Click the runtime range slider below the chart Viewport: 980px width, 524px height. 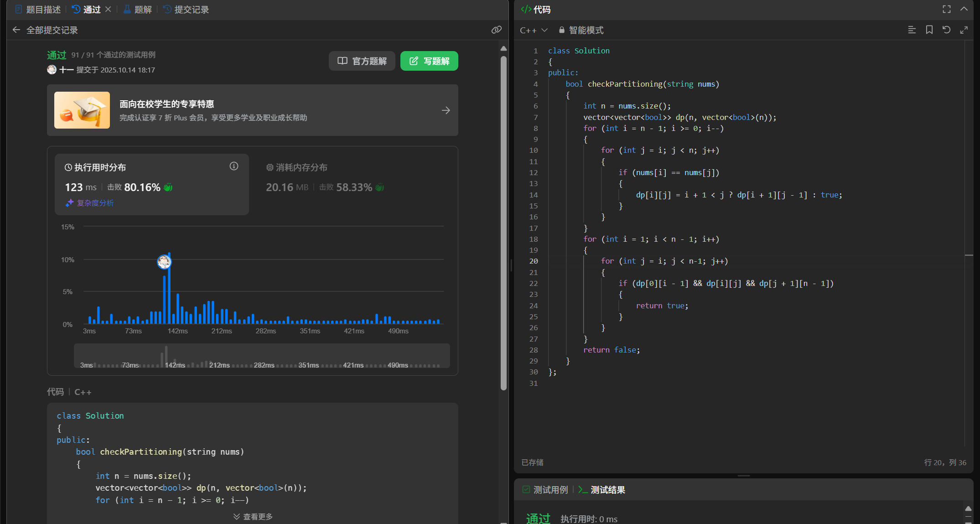261,356
